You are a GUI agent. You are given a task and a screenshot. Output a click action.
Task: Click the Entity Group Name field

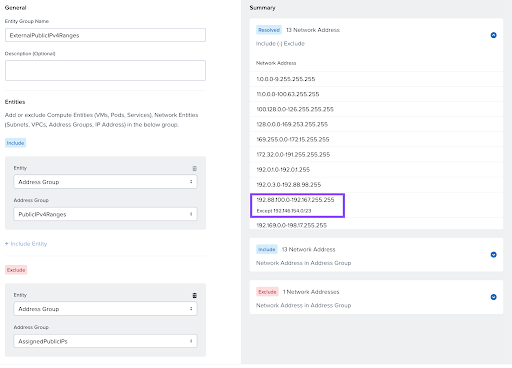pos(105,35)
